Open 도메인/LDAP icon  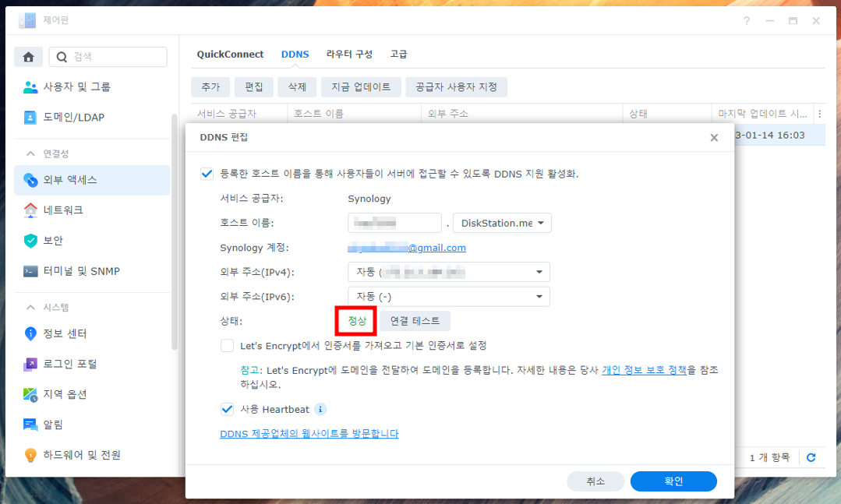30,118
